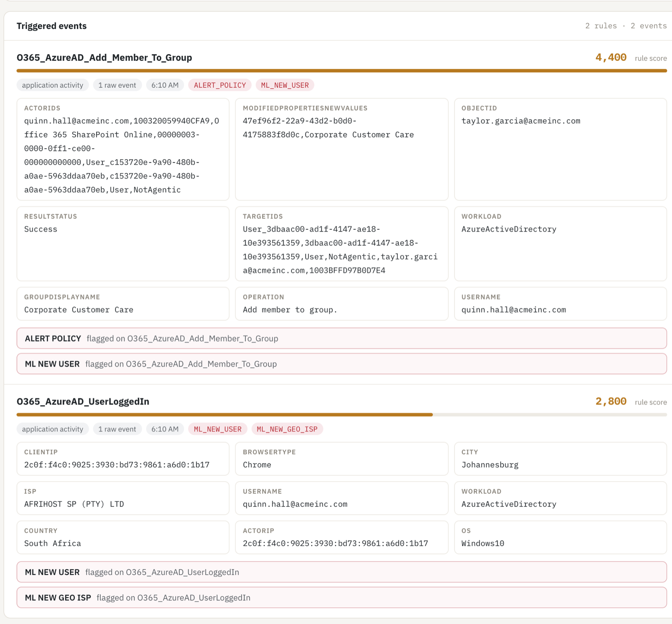Image resolution: width=672 pixels, height=624 pixels.
Task: Click the Add_Member_To_Group rule score progress bar
Action: coord(341,71)
